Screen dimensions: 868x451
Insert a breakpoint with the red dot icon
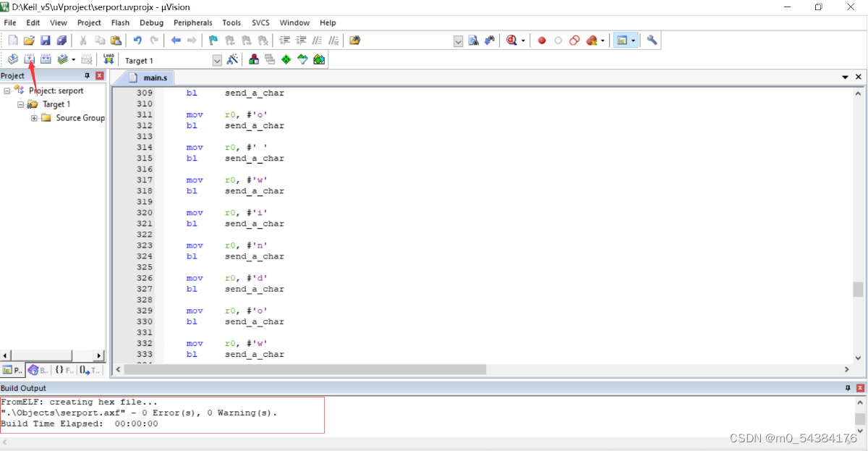click(x=541, y=40)
